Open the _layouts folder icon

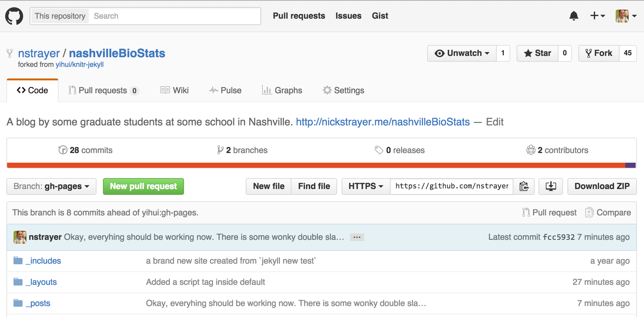pos(18,282)
